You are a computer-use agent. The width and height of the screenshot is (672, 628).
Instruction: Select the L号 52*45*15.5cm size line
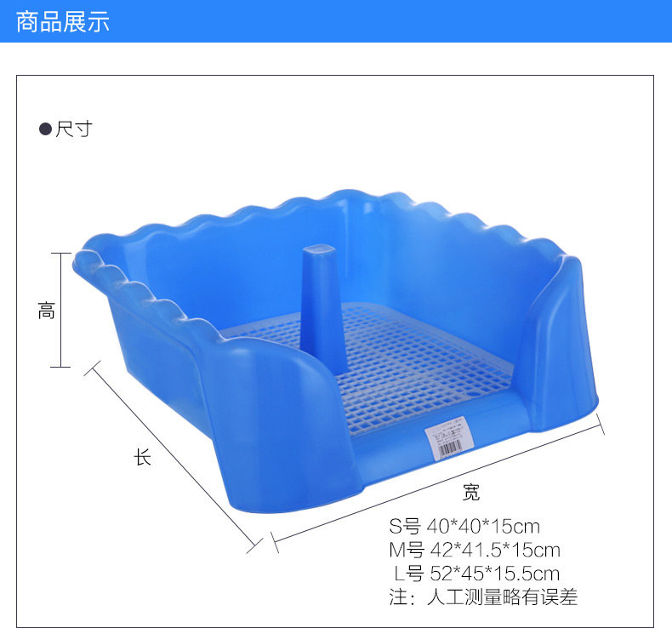(x=476, y=574)
